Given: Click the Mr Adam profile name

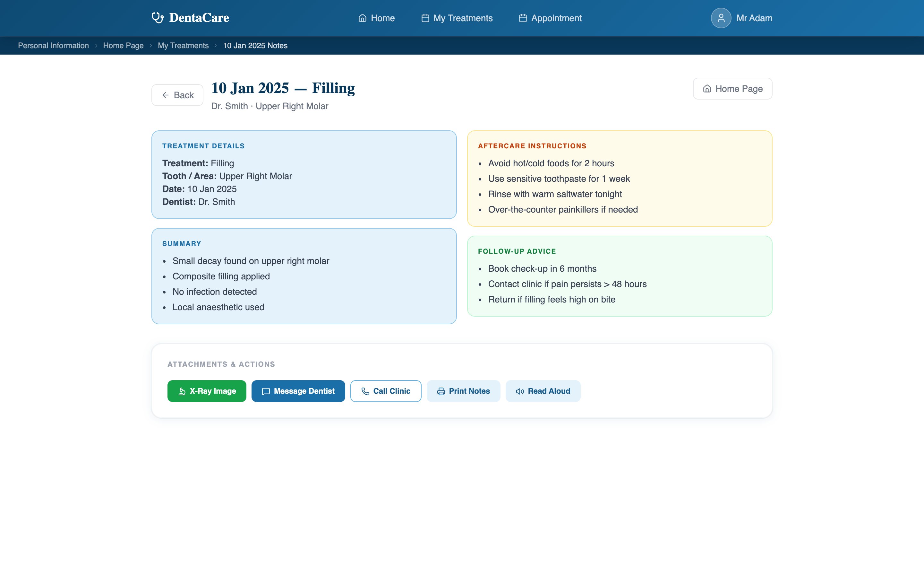Looking at the screenshot, I should [x=754, y=18].
